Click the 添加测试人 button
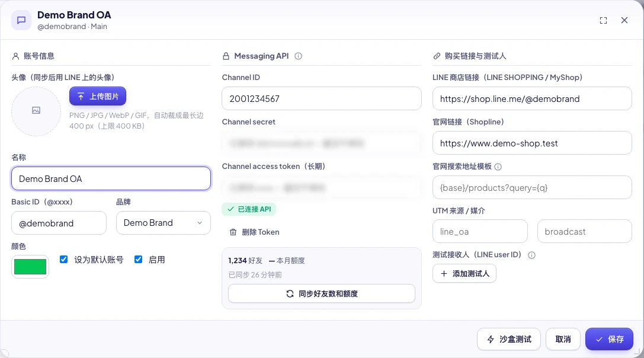This screenshot has height=358, width=644. point(464,274)
